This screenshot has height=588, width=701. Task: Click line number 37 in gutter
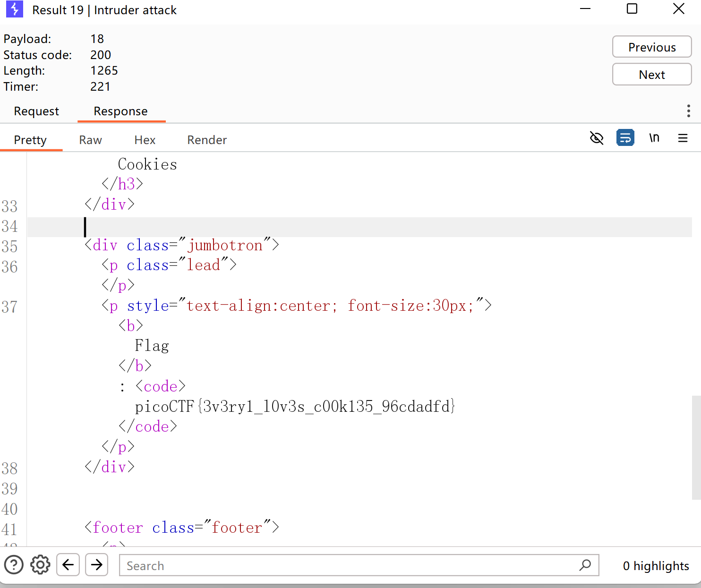(9, 307)
